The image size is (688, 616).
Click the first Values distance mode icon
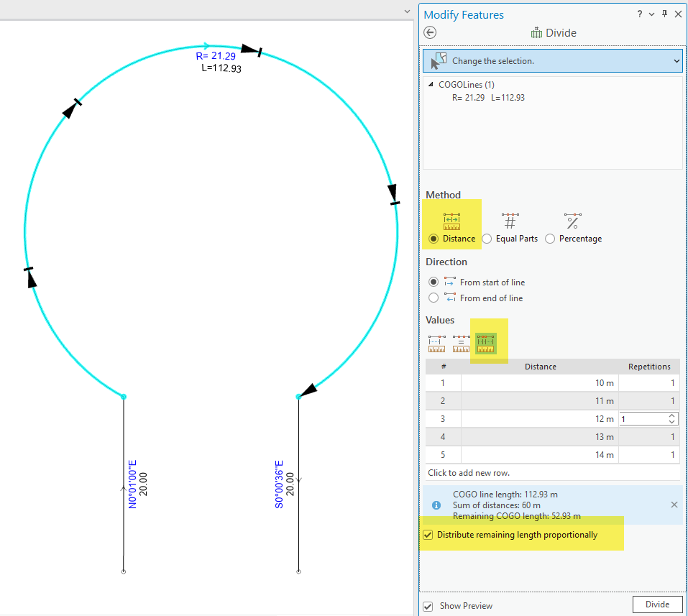tap(436, 344)
